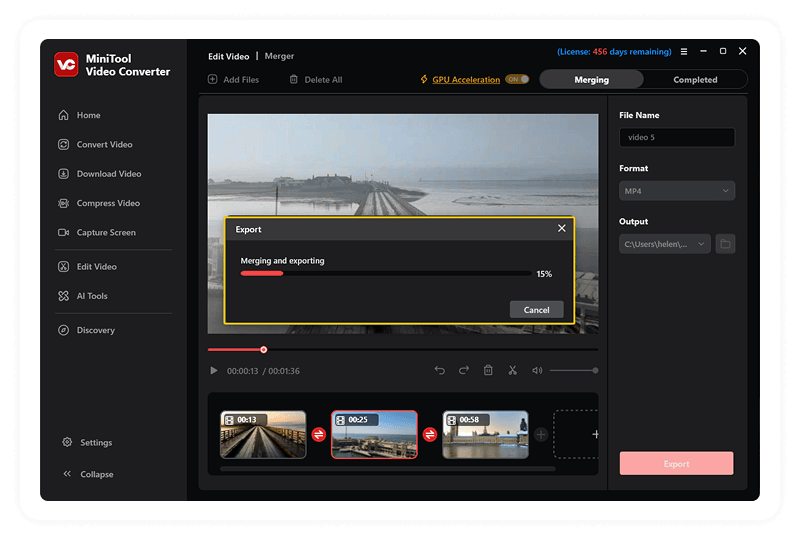Open AI Tools in sidebar
800x540 pixels.
[x=92, y=296]
